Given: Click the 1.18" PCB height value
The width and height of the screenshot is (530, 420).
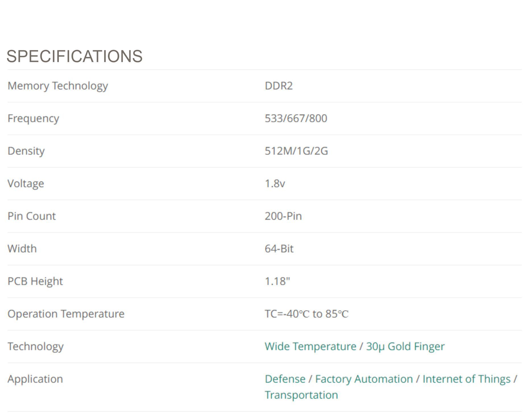Looking at the screenshot, I should (x=277, y=281).
